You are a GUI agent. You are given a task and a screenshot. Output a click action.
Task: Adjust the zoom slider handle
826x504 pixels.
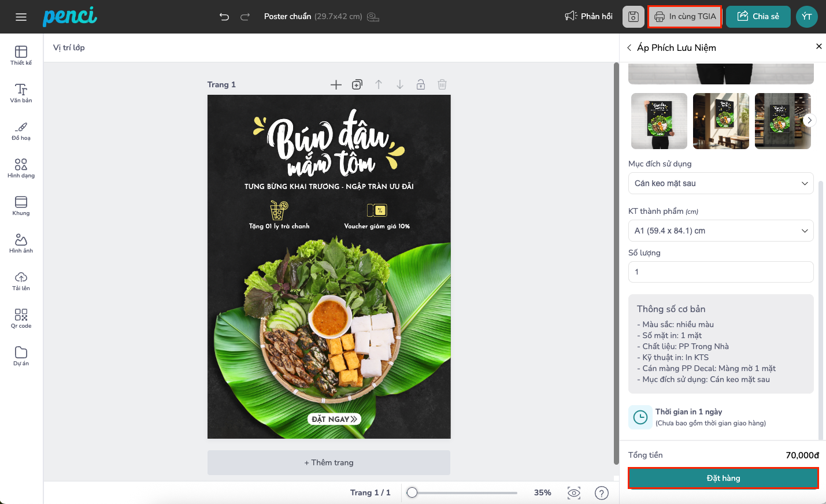click(412, 493)
